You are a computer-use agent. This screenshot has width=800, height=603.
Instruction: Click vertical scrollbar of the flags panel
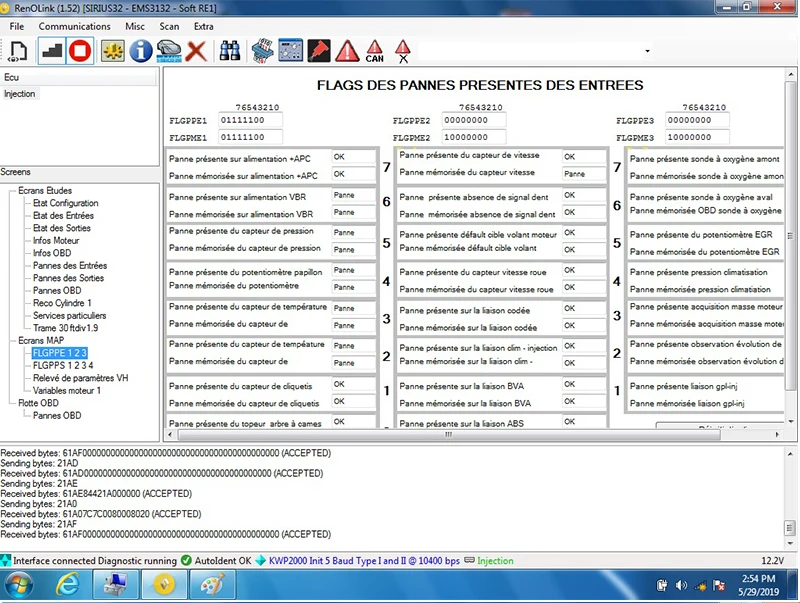tap(791, 236)
